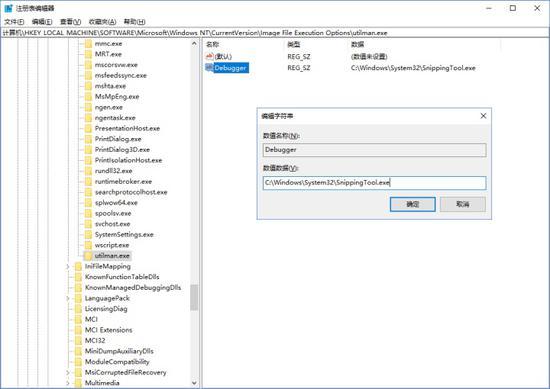Open the 查看(V) menu
550x389 pixels.
pyautogui.click(x=71, y=22)
